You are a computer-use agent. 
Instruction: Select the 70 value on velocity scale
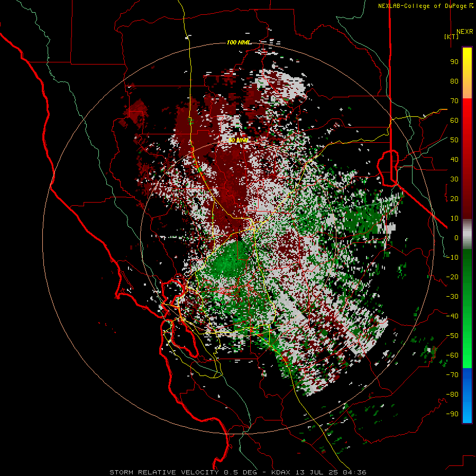[454, 101]
